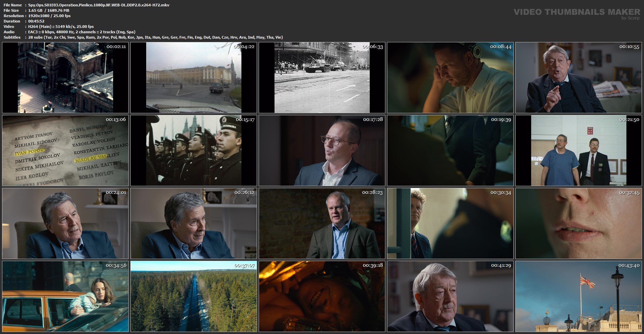Select the thumbnail at 00:21:50
Viewport: 644px width, 334px height.
click(x=578, y=151)
